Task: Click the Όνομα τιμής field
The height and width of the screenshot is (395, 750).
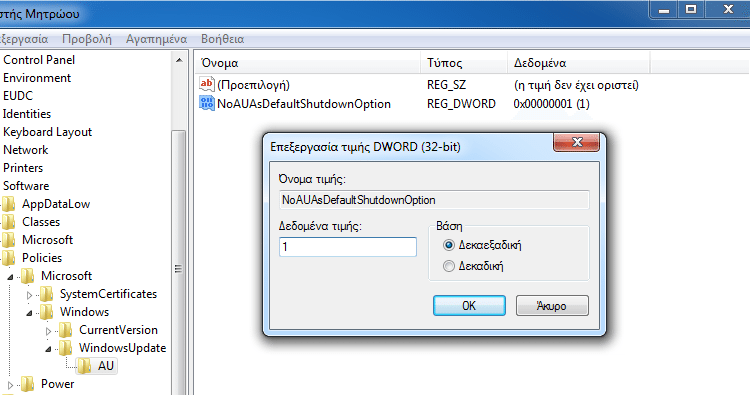Action: 434,200
